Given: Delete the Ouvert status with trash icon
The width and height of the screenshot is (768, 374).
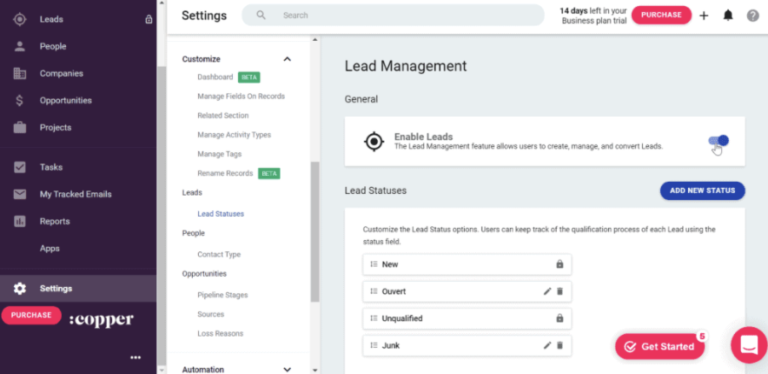Looking at the screenshot, I should [560, 291].
